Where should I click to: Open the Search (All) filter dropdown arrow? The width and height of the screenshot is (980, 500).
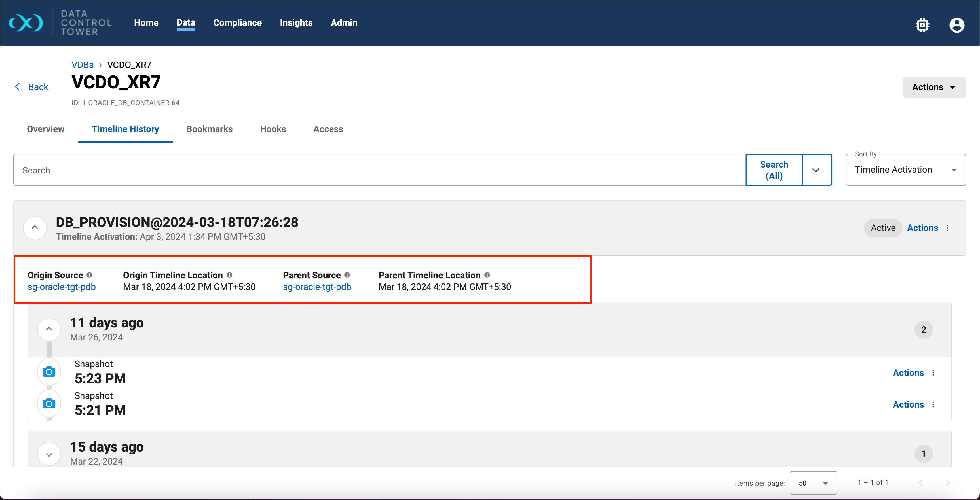click(816, 170)
